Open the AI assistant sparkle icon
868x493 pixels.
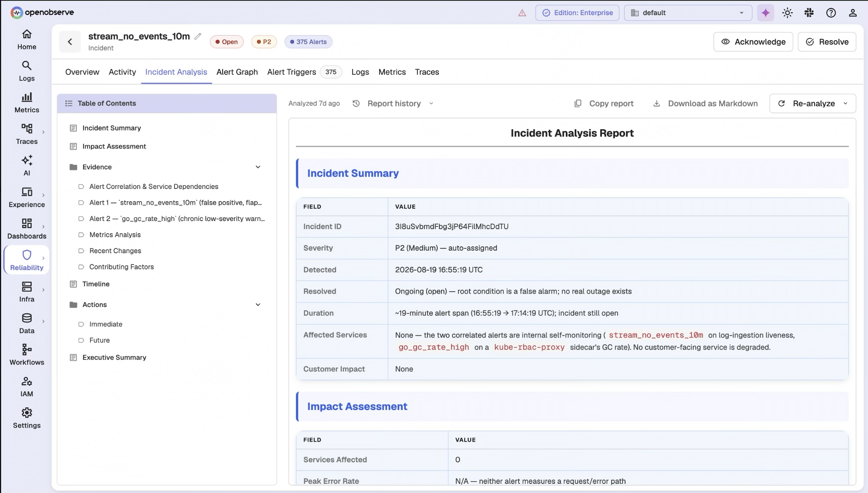[x=765, y=13]
